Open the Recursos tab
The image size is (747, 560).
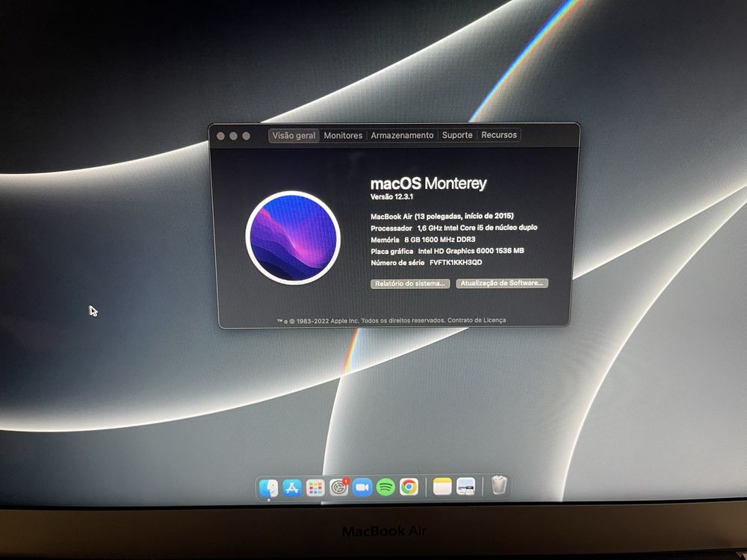(499, 134)
